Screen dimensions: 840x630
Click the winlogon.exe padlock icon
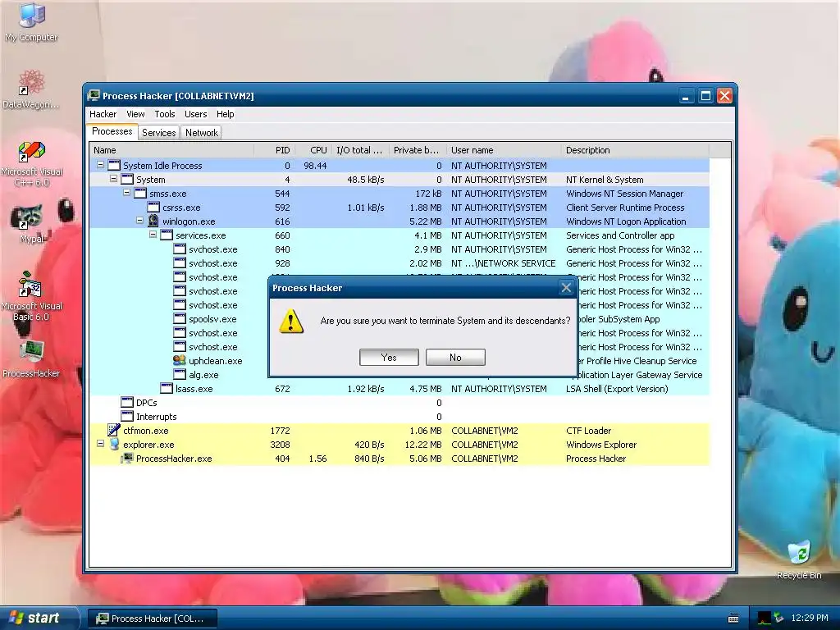coord(153,221)
